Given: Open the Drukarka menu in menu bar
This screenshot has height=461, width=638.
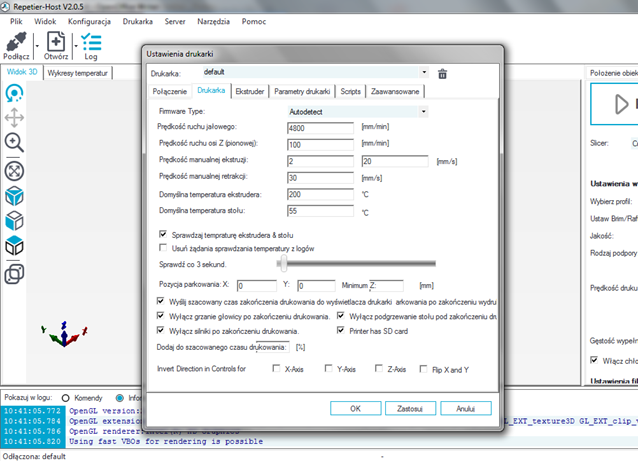Looking at the screenshot, I should (138, 22).
